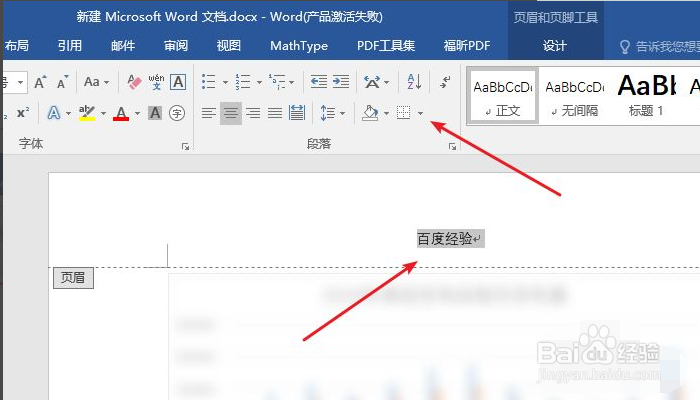Toggle superscript x² formatting
Screen dimensions: 700x400
pos(23,113)
